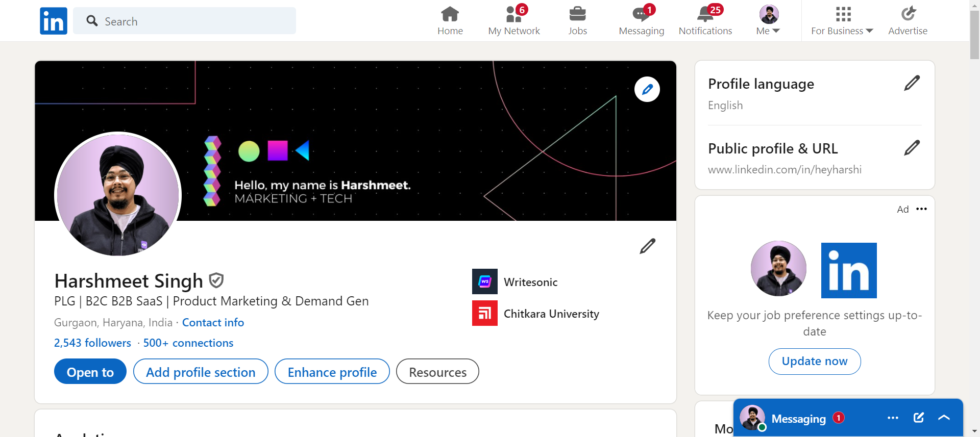Compose new message icon in Messaging bar
This screenshot has width=980, height=437.
(918, 418)
